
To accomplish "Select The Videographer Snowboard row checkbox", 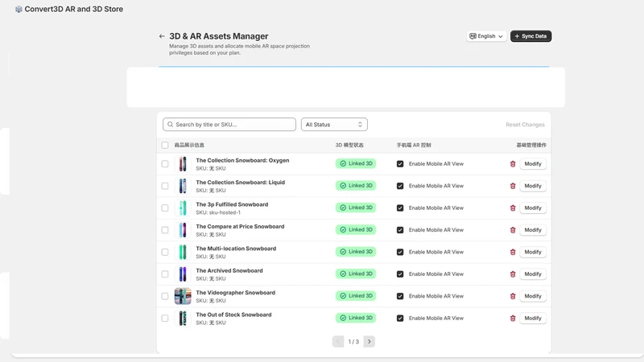I will point(165,296).
